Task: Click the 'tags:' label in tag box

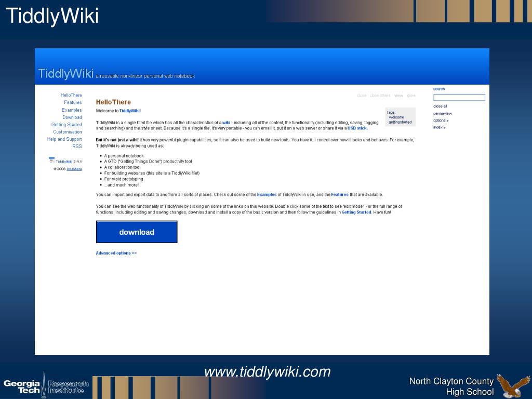Action: pos(391,112)
